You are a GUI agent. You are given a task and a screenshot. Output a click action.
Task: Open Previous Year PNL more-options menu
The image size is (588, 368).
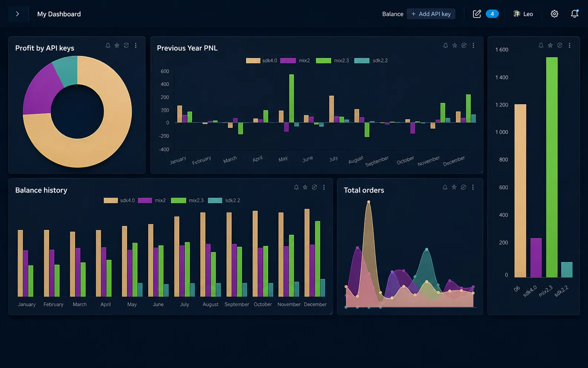(473, 45)
